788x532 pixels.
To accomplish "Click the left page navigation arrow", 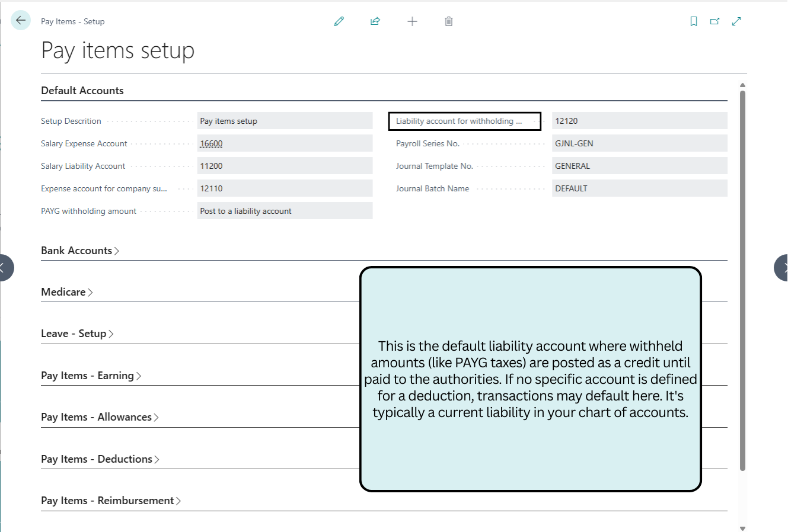I will click(x=5, y=268).
